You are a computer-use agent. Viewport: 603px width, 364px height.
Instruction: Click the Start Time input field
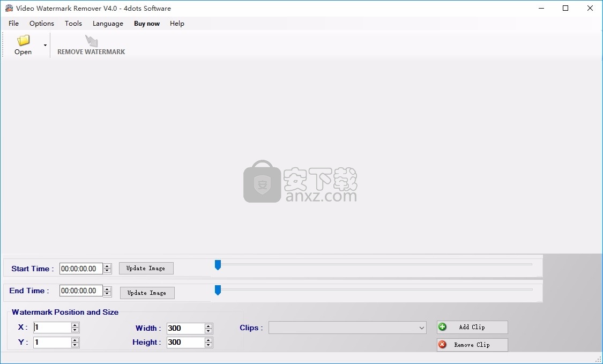[x=81, y=269]
